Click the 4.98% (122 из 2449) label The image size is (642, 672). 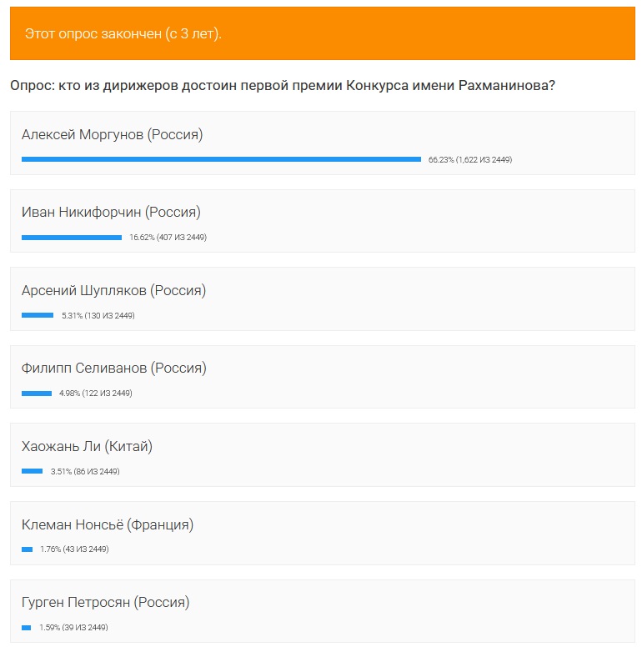click(x=96, y=393)
